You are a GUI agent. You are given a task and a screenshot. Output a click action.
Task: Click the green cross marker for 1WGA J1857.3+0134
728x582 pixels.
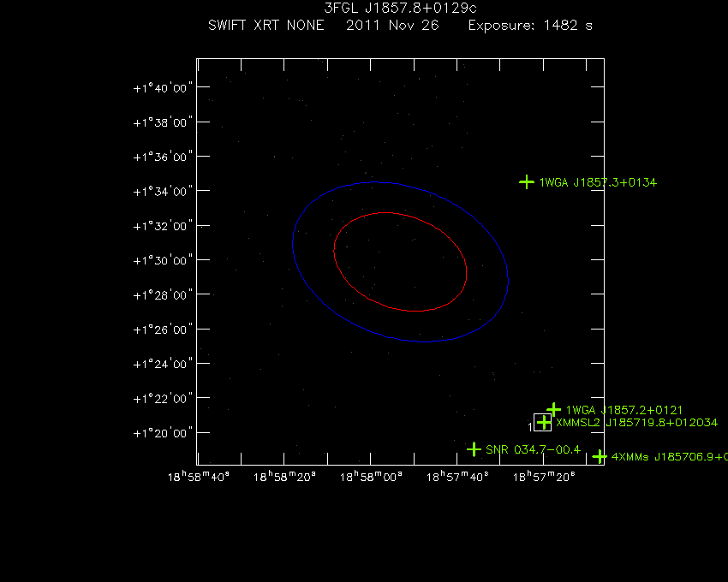[527, 182]
